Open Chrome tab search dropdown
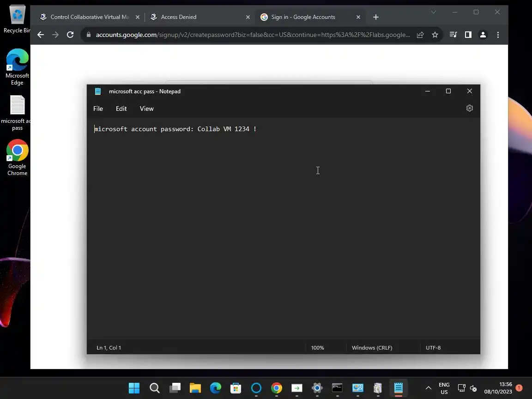Viewport: 532px width, 399px height. click(433, 12)
